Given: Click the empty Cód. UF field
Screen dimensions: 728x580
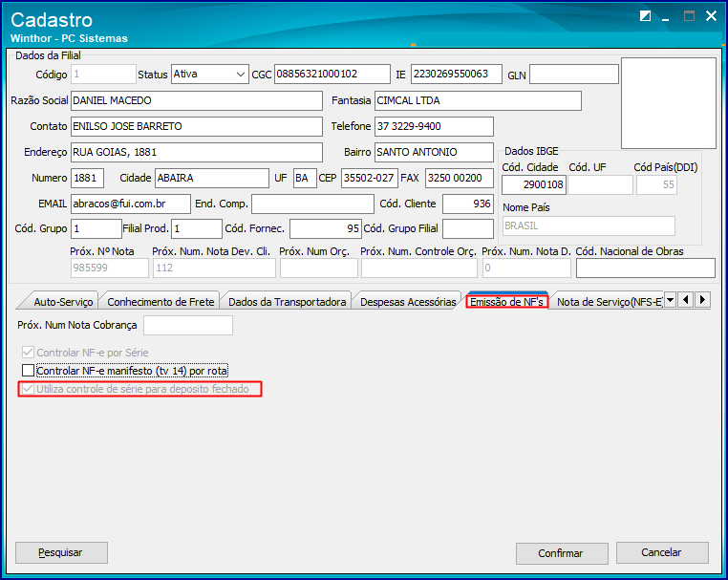Looking at the screenshot, I should pos(600,184).
